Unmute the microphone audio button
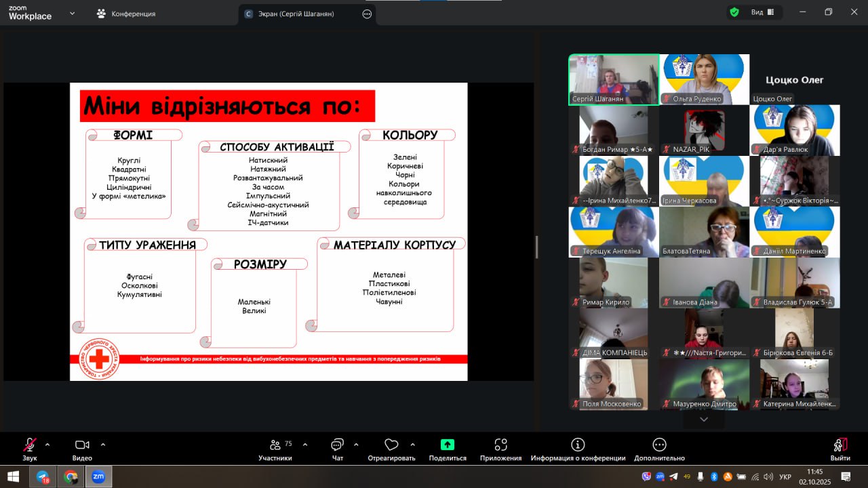 (x=30, y=445)
